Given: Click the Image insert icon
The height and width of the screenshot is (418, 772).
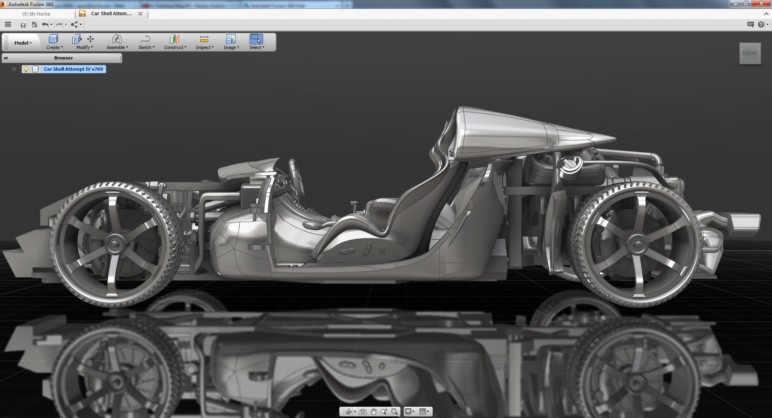Looking at the screenshot, I should (x=230, y=39).
